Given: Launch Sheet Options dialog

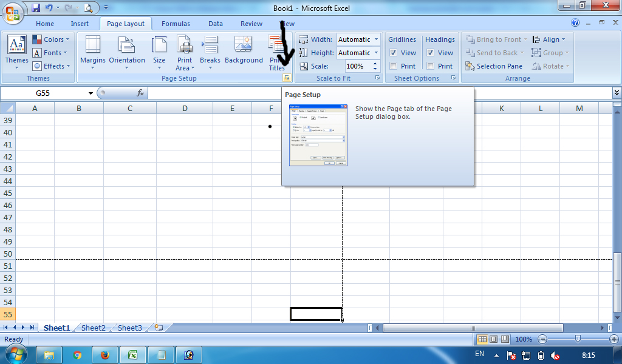Looking at the screenshot, I should [x=453, y=78].
